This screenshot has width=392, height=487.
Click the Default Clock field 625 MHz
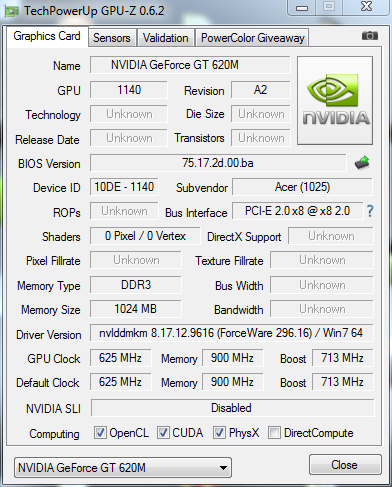tap(121, 382)
